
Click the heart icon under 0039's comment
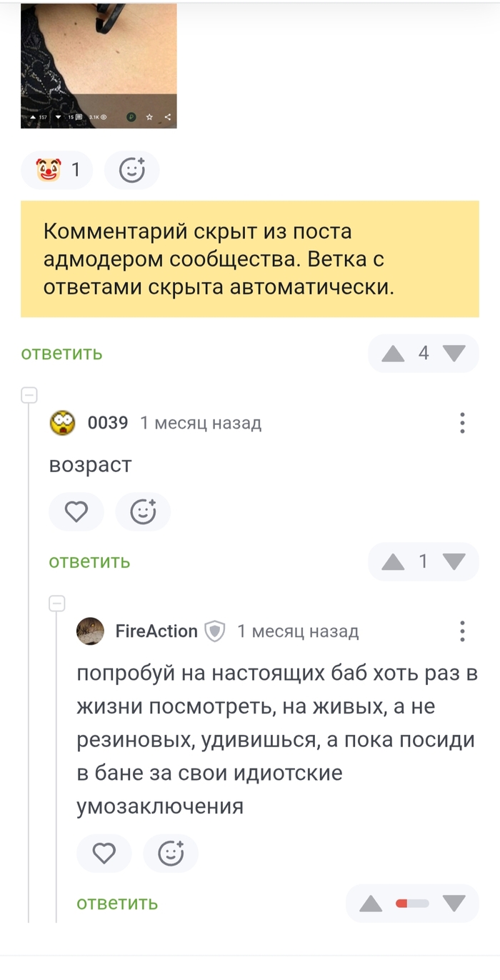pyautogui.click(x=76, y=511)
